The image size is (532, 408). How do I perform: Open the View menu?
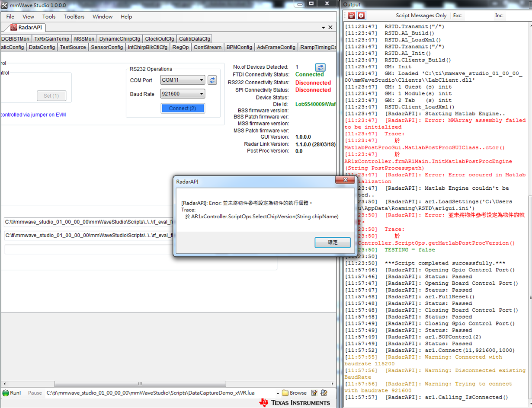(28, 16)
